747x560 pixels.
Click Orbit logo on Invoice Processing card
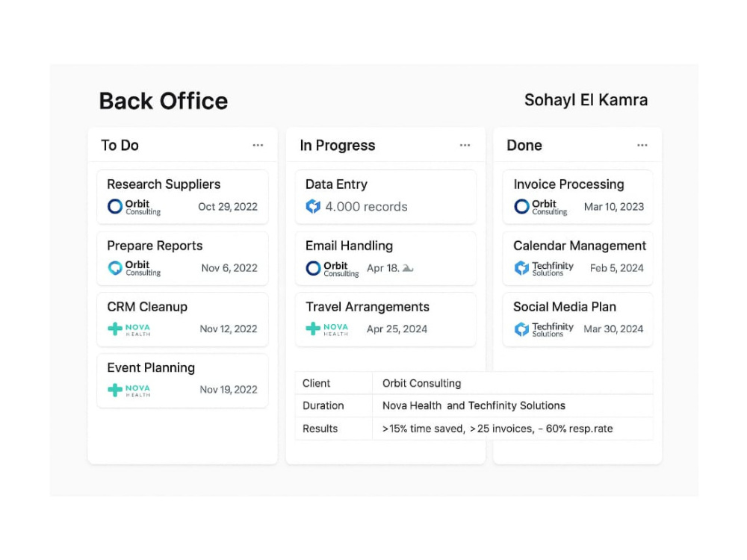[x=541, y=207]
